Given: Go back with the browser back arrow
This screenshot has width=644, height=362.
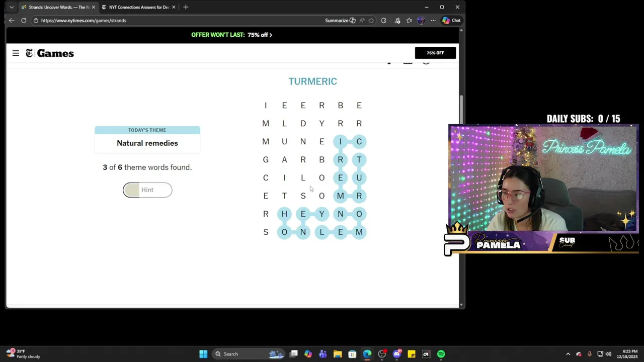Looking at the screenshot, I should [x=12, y=21].
